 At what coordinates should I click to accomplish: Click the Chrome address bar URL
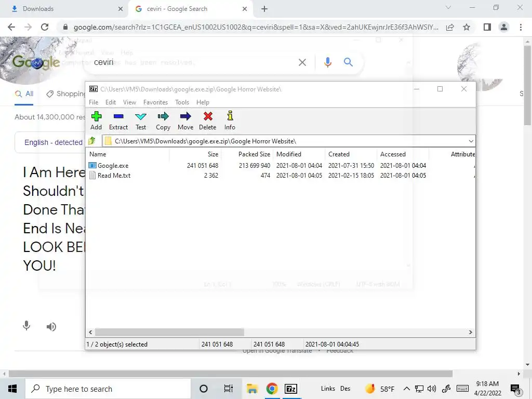tap(256, 27)
